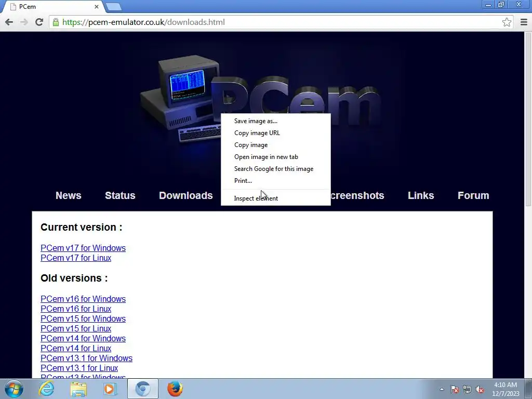Open Windows Explorer folder in taskbar

point(78,389)
